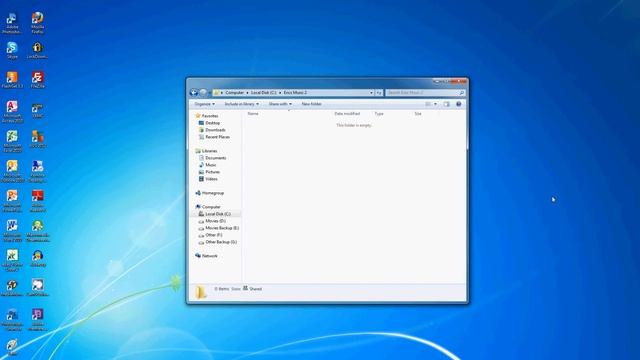Select Computer in the navigation pane
Viewport: 640px width, 360px height.
point(208,207)
